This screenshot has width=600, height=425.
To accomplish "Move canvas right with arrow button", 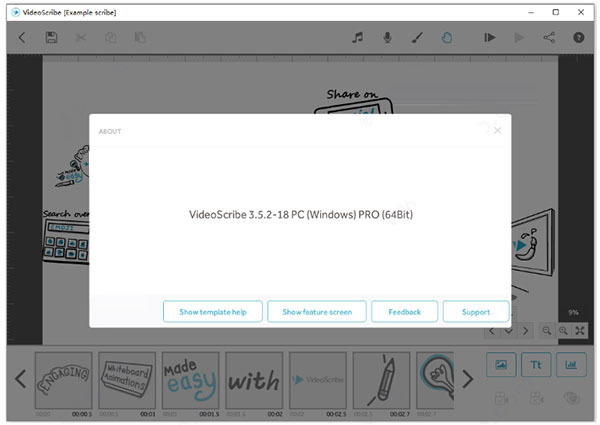I will tap(525, 331).
